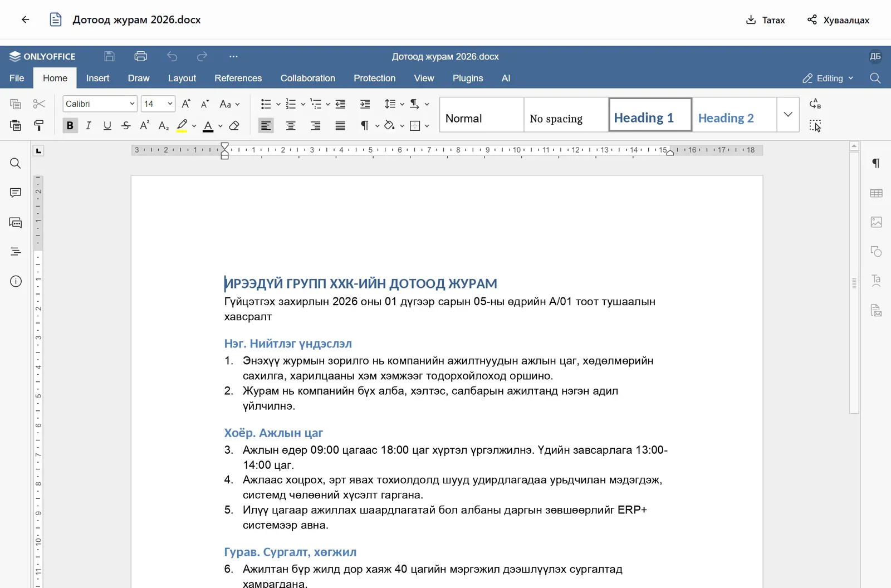Click the Paste clipboard icon
891x588 pixels.
(16, 126)
